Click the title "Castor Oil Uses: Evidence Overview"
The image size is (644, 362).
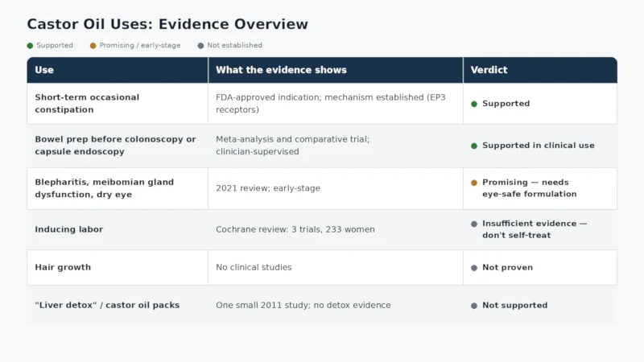pyautogui.click(x=167, y=24)
